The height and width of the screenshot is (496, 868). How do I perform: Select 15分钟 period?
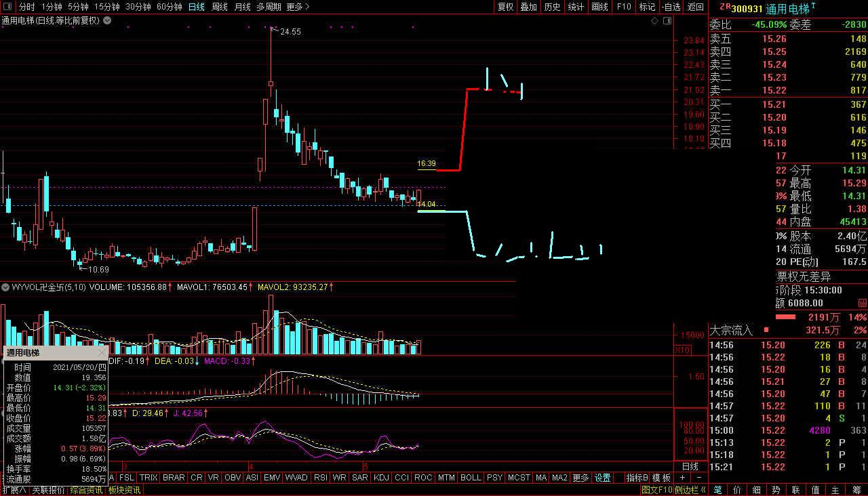[107, 7]
